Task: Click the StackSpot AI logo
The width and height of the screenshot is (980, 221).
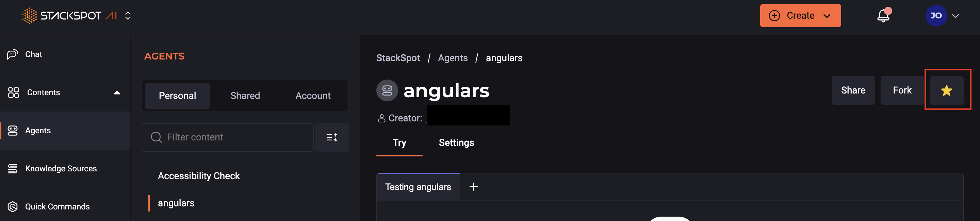Action: [69, 16]
